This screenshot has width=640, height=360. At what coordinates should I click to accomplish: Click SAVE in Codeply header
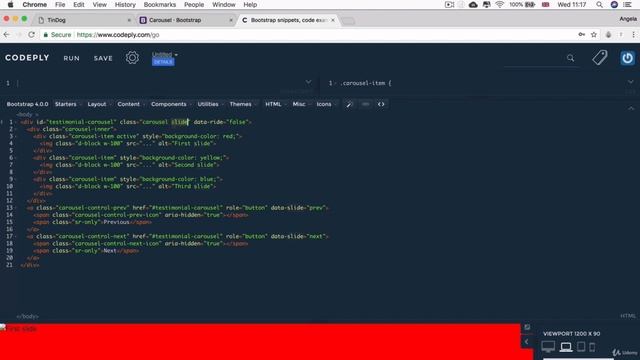tap(103, 58)
